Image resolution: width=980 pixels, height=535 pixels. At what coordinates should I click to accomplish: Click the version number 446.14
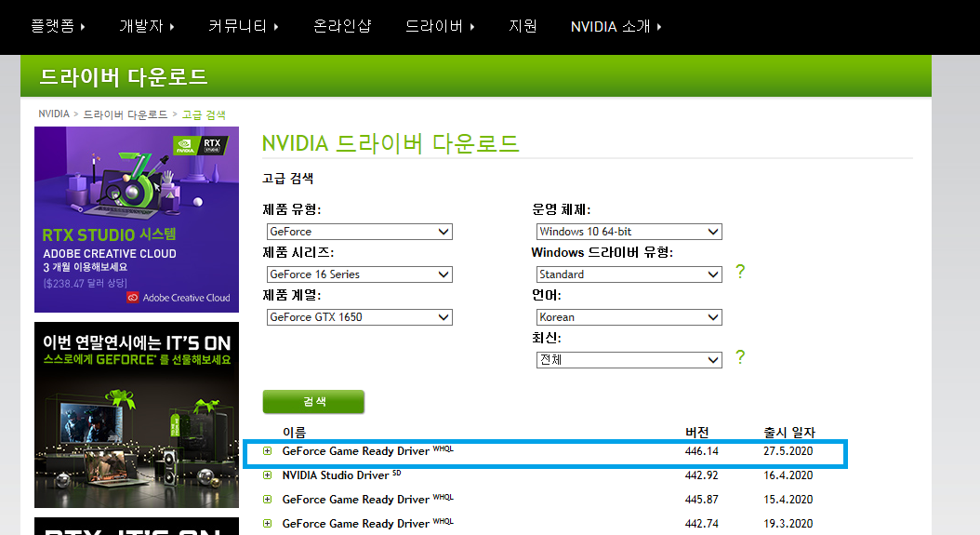pyautogui.click(x=701, y=451)
